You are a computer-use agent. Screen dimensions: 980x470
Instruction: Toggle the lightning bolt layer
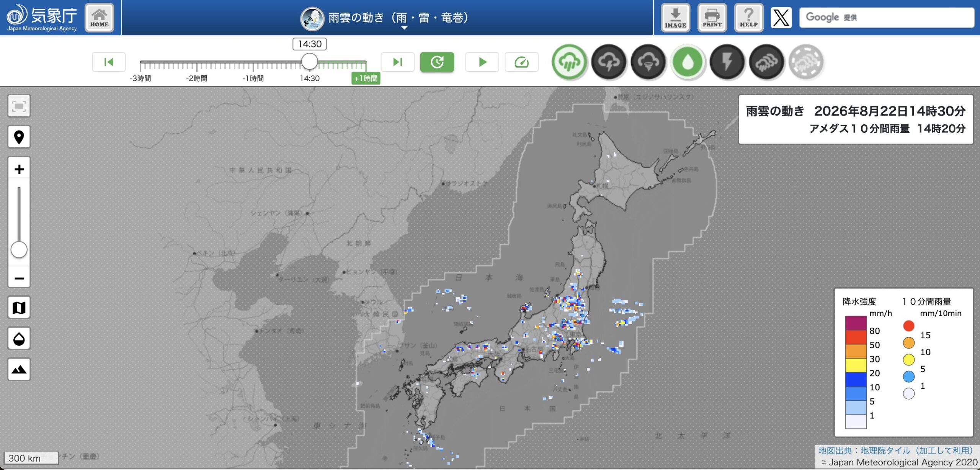727,62
